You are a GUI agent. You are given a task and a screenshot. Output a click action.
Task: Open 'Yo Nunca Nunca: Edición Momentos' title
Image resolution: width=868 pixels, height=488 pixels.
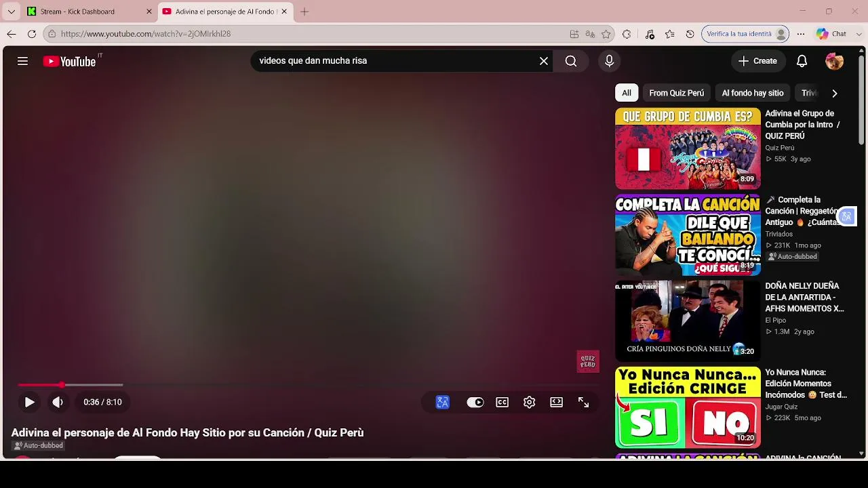(806, 384)
